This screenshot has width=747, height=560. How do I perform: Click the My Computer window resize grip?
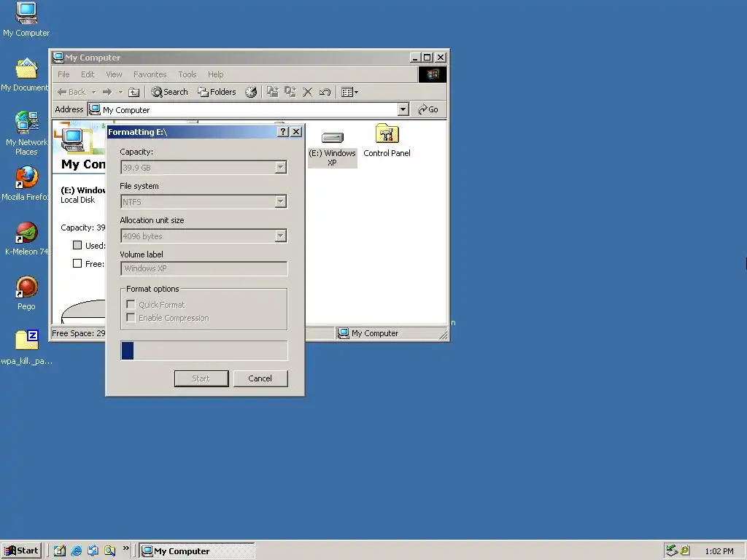[443, 335]
